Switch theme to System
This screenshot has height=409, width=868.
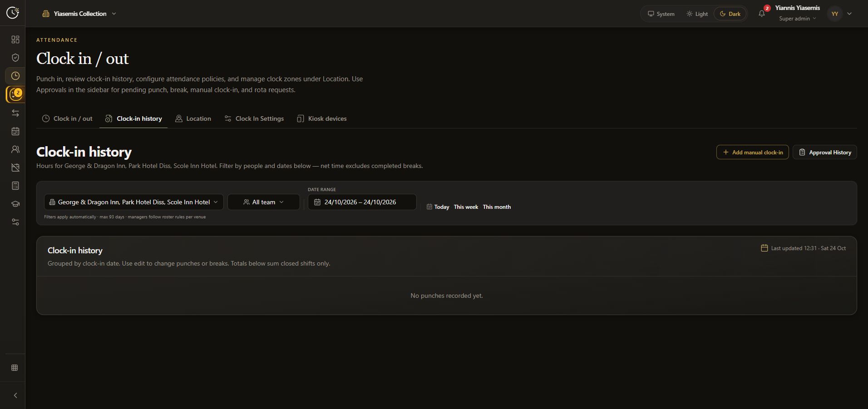coord(661,14)
